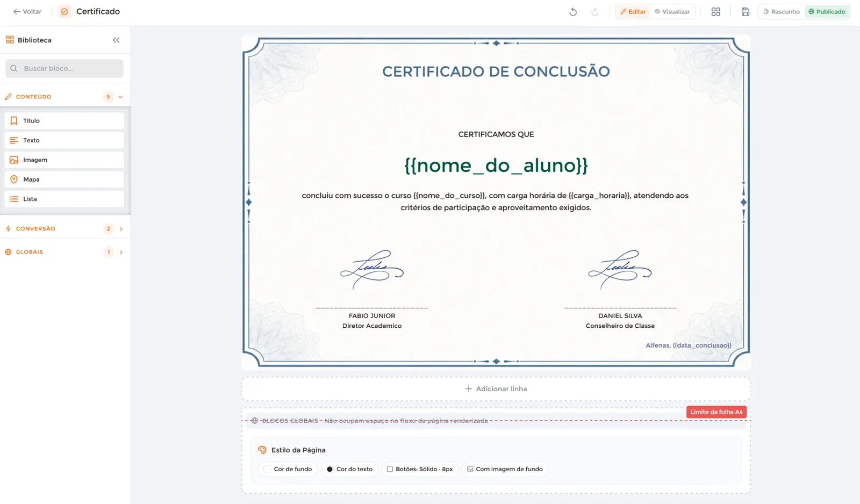Click the "concluiu com sucesso" paragraph
Image resolution: width=860 pixels, height=504 pixels.
tap(496, 201)
